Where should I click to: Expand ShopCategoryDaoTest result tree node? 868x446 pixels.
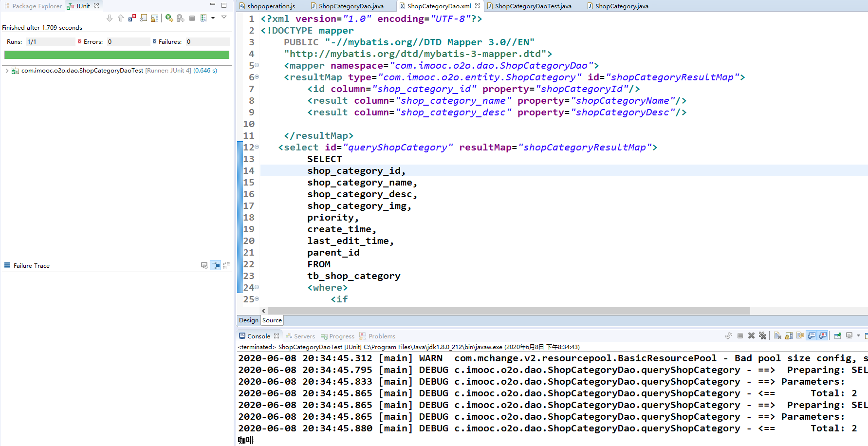[7, 71]
